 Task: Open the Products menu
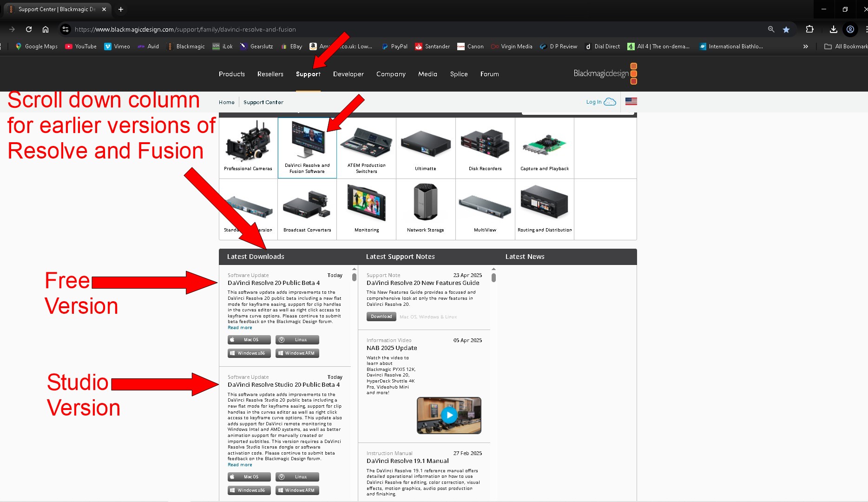tap(232, 74)
